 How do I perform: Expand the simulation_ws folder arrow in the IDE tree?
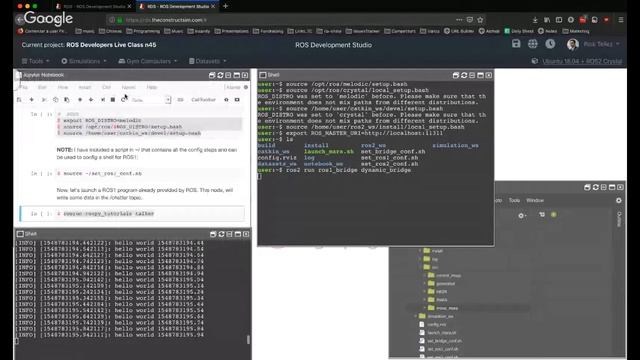[416, 316]
